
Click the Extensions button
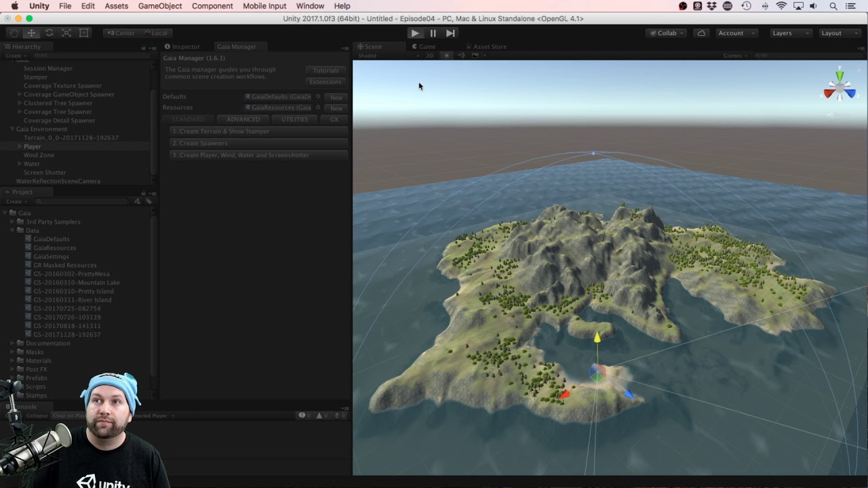click(325, 82)
